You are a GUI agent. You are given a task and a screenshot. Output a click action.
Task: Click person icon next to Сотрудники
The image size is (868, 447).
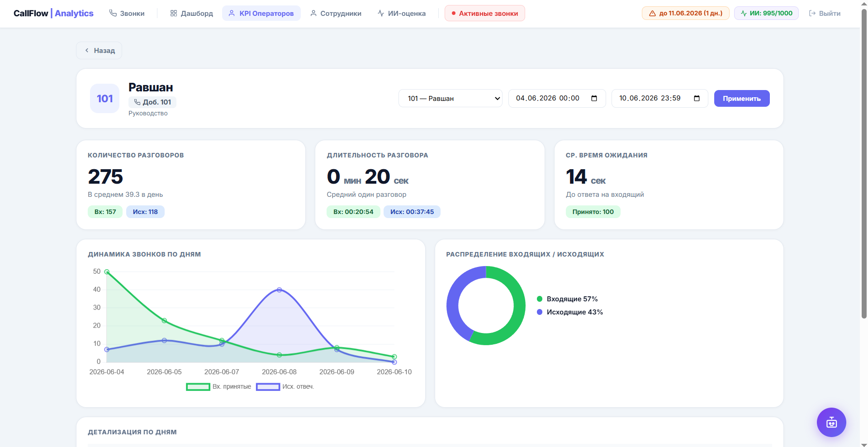coord(313,14)
